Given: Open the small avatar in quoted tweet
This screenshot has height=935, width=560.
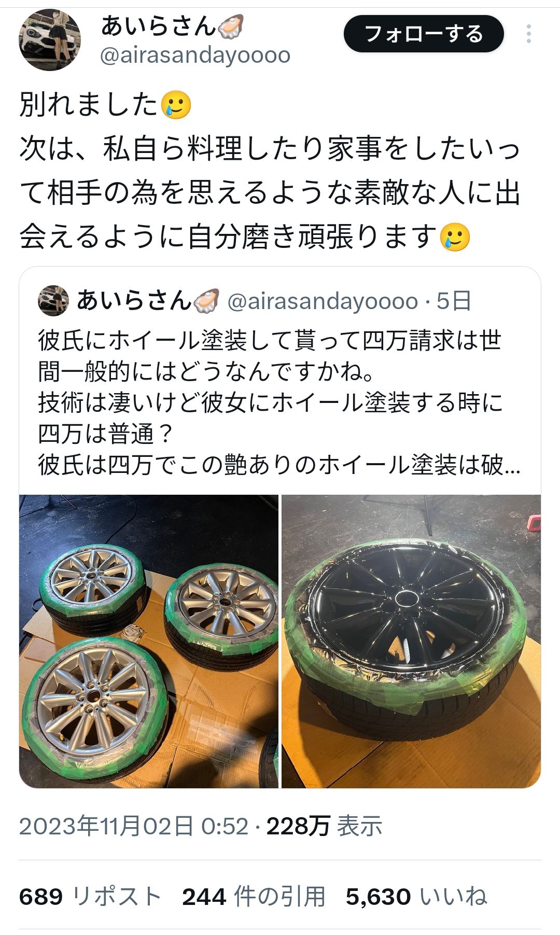Looking at the screenshot, I should tap(53, 301).
